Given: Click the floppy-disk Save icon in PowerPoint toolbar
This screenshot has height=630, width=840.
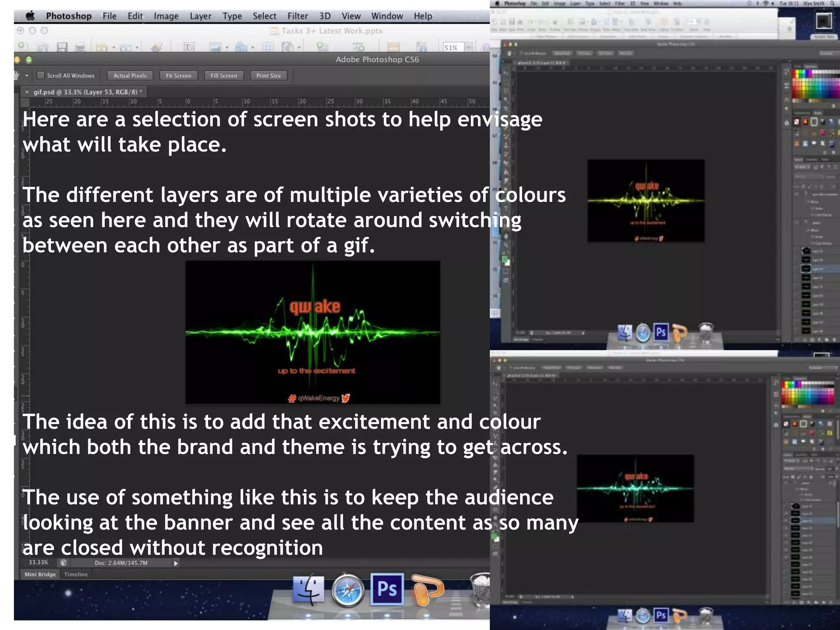Looking at the screenshot, I should [x=62, y=48].
